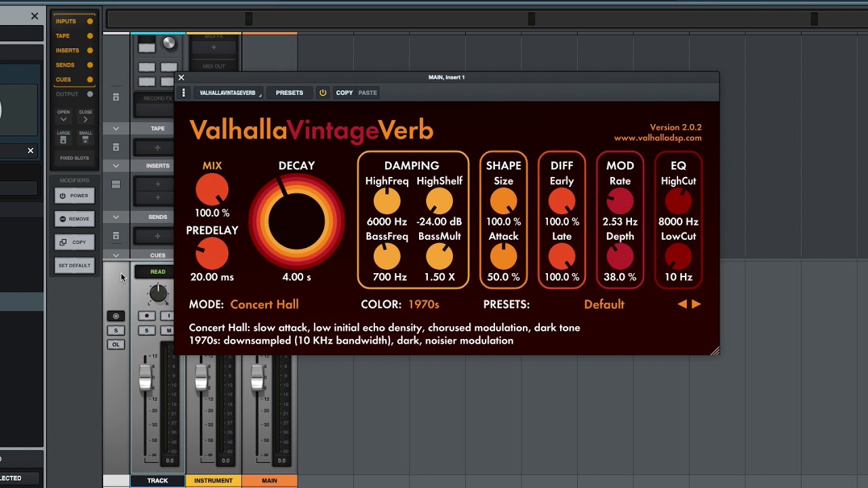
Task: Open the plugin window options menu (three dots)
Action: [183, 93]
